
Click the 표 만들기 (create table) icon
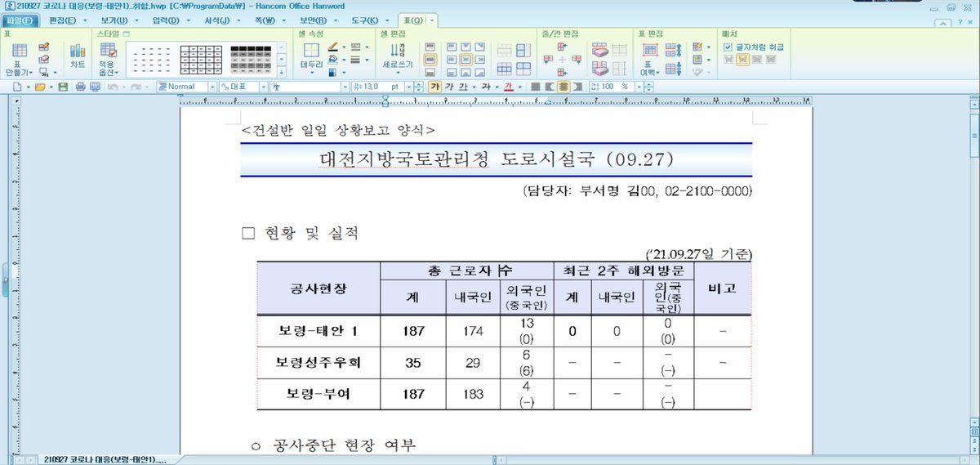[18, 58]
